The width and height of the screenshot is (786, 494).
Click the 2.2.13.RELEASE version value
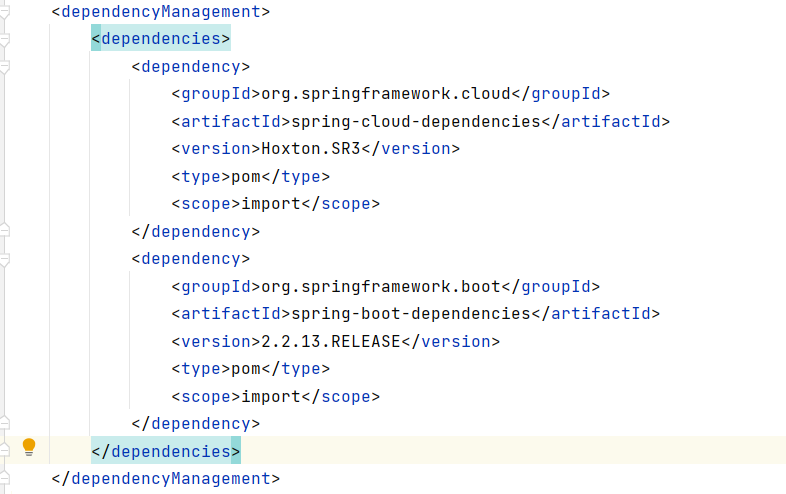coord(331,342)
